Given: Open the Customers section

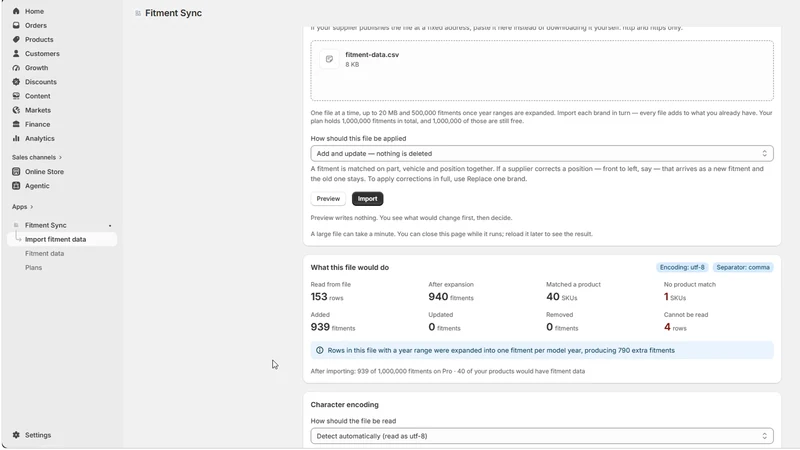Looking at the screenshot, I should 42,54.
